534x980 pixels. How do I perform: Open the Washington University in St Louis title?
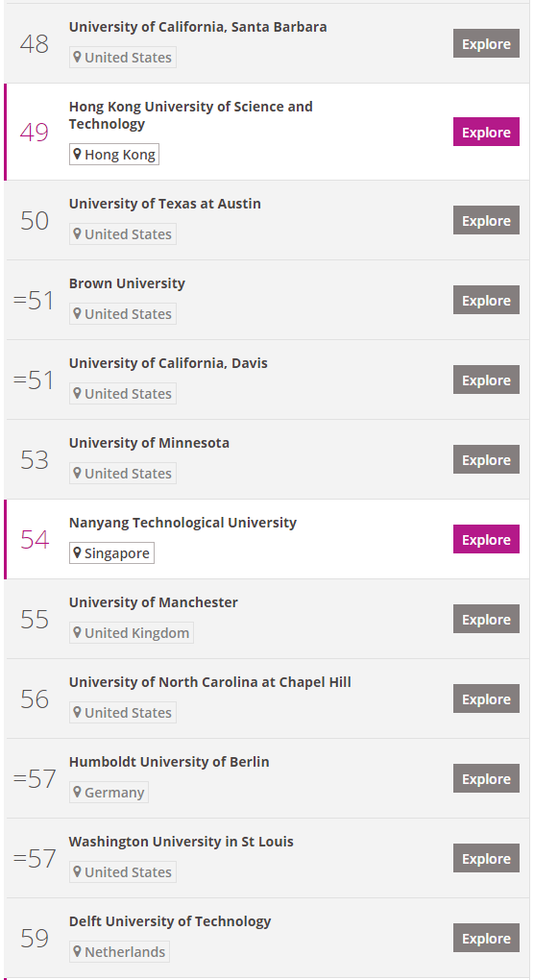click(182, 842)
